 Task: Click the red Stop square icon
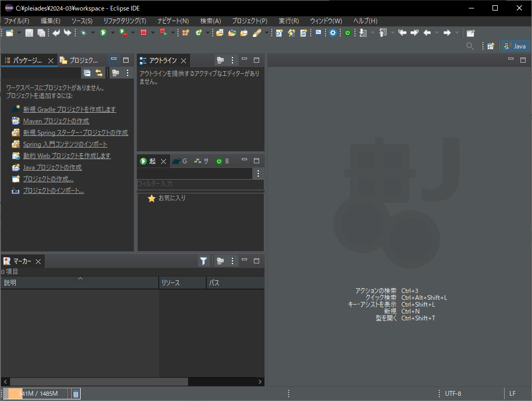point(143,33)
